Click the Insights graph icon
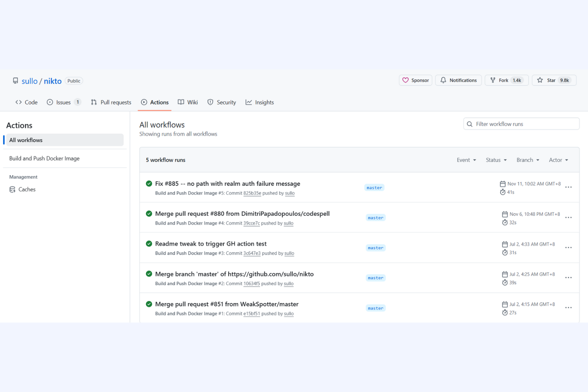The height and width of the screenshot is (392, 588). (x=248, y=102)
